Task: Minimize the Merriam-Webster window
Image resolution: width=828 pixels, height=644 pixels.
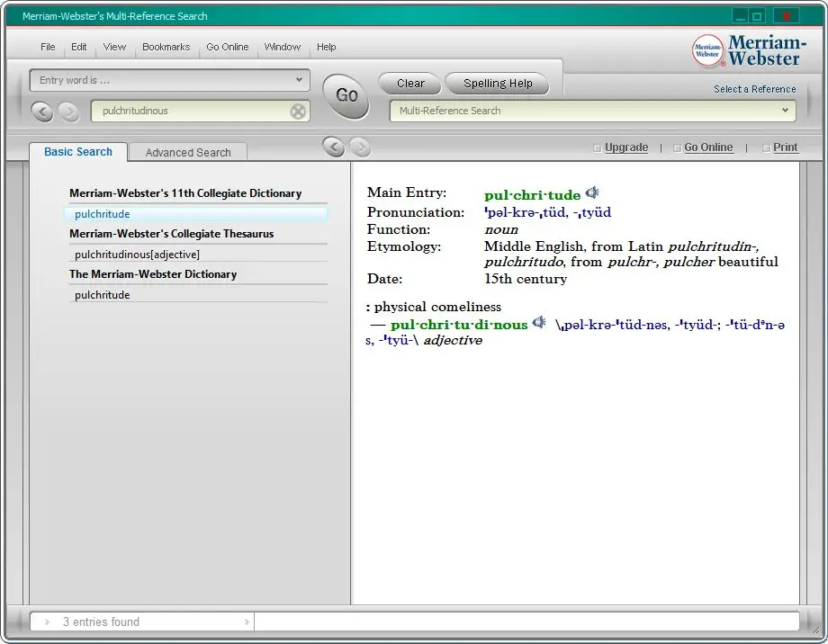Action: pos(741,16)
